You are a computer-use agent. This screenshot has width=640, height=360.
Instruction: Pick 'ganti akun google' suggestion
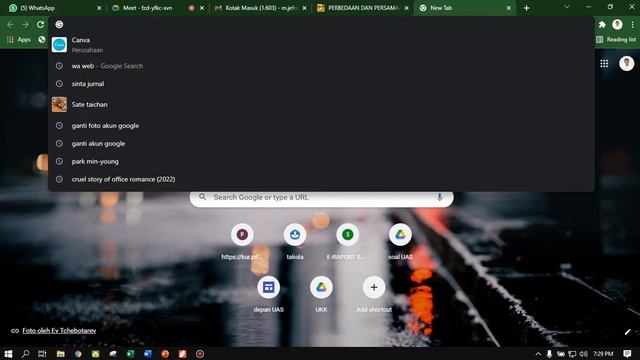click(x=321, y=144)
